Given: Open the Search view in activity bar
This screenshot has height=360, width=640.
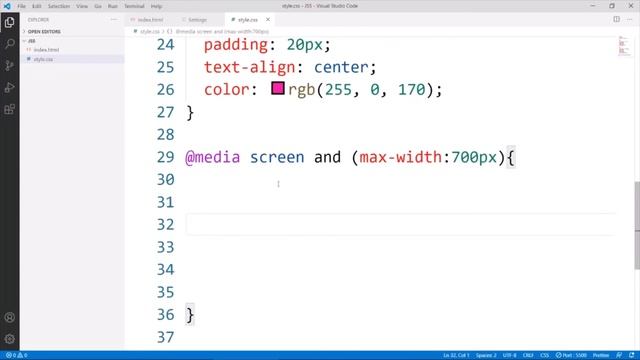Looking at the screenshot, I should 9,44.
